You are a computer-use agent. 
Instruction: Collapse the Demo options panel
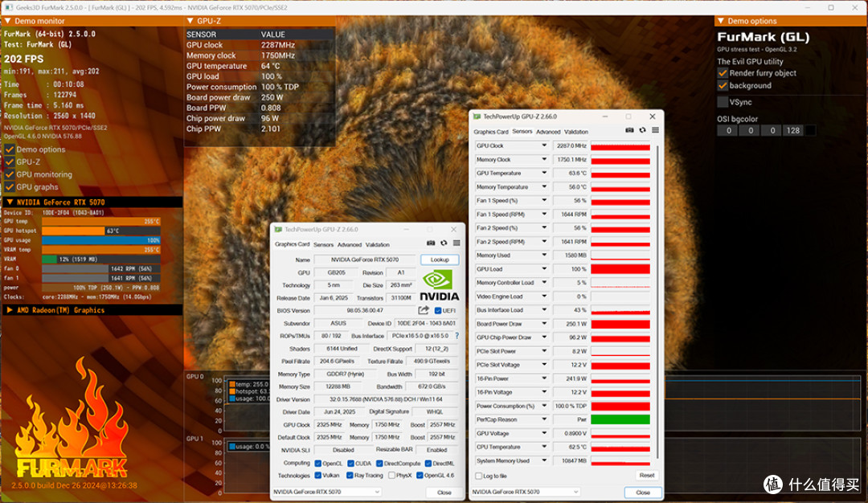pyautogui.click(x=721, y=21)
